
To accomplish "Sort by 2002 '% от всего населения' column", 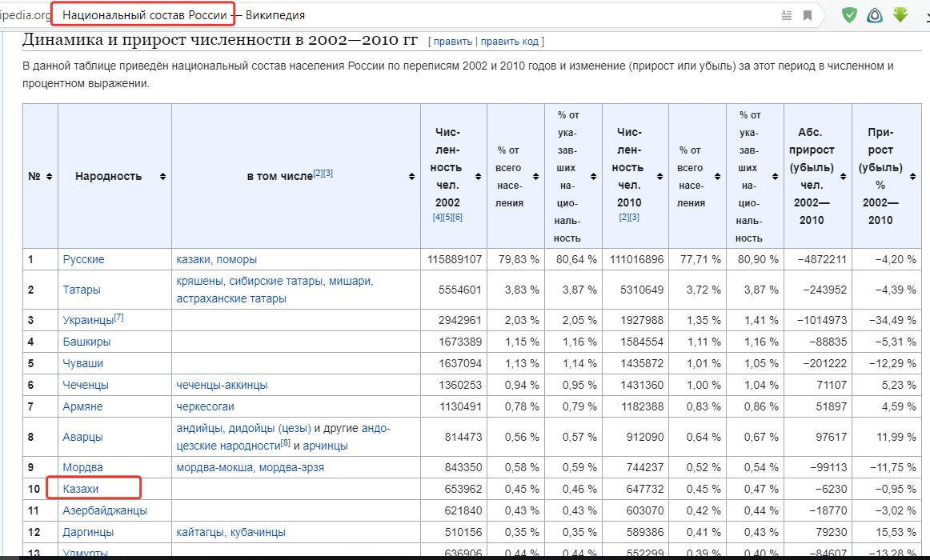I will click(535, 177).
